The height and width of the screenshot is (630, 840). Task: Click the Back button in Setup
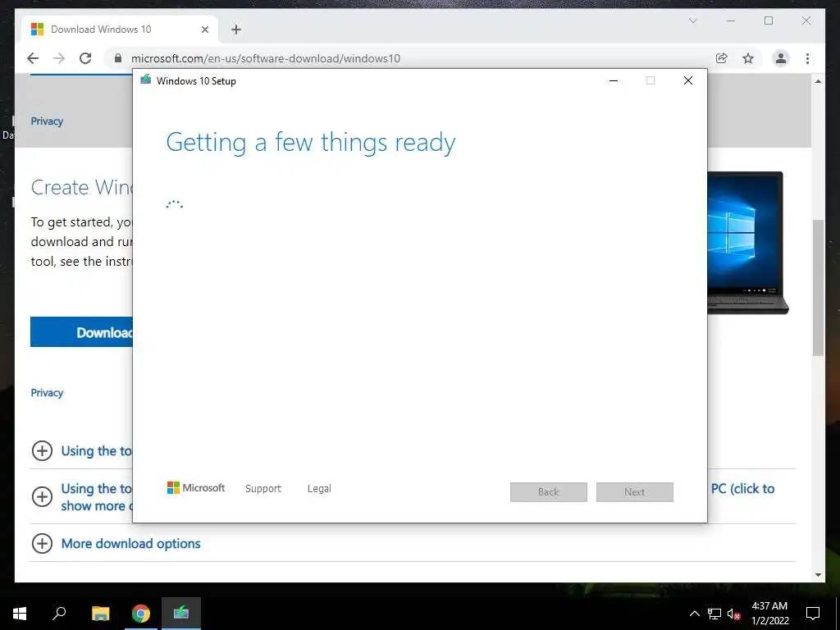point(549,492)
